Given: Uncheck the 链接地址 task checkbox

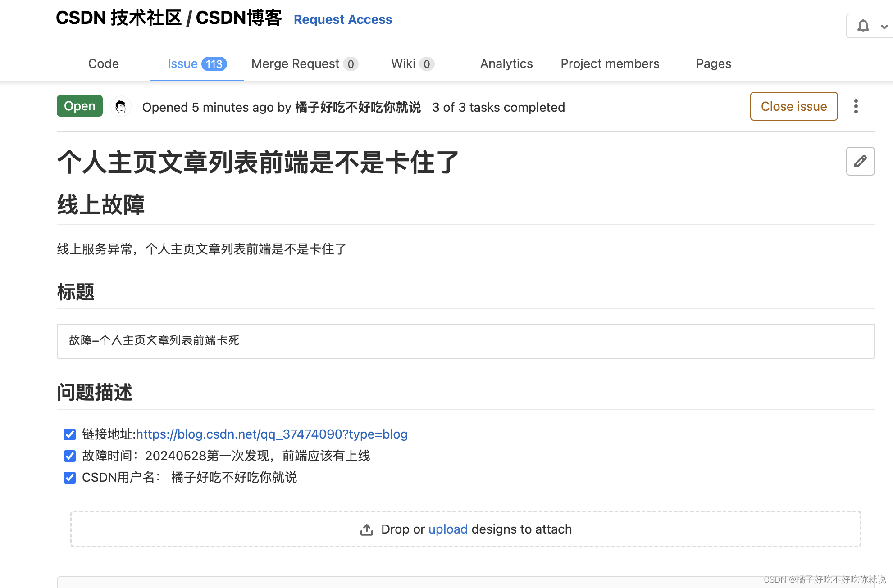Looking at the screenshot, I should coord(69,434).
